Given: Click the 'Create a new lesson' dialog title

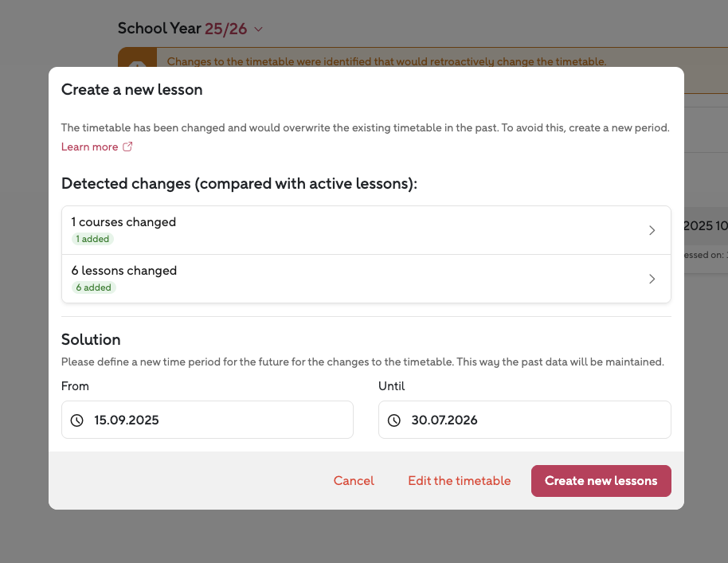Looking at the screenshot, I should [132, 90].
